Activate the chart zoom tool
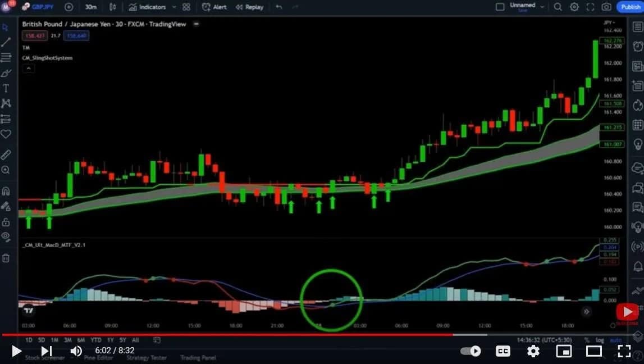The height and width of the screenshot is (364, 644). click(x=7, y=170)
